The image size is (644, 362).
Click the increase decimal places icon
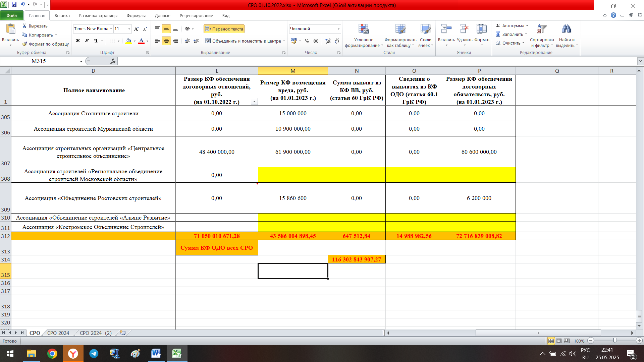[328, 41]
